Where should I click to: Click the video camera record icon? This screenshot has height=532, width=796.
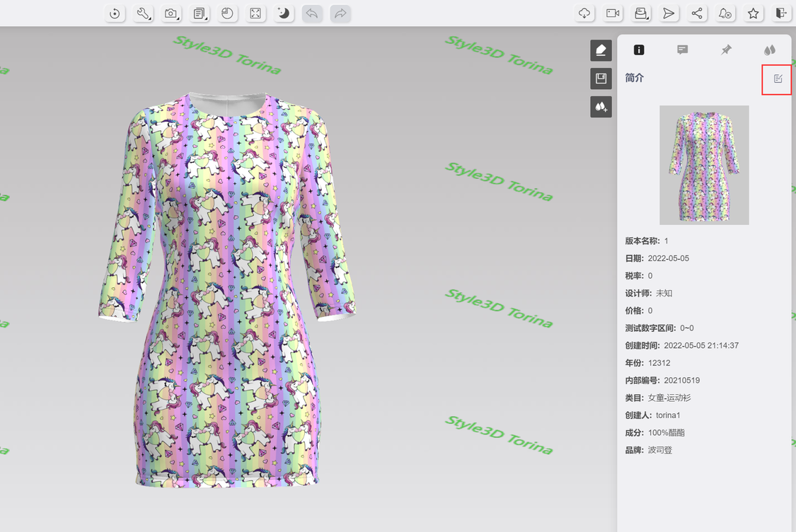tap(613, 13)
